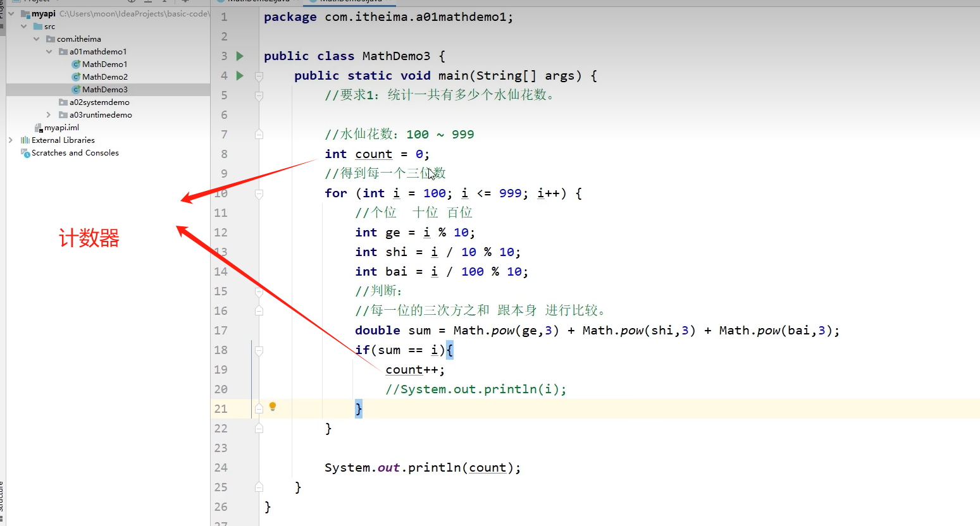Click the Scratches and Consoles icon
The height and width of the screenshot is (526, 980).
(x=25, y=152)
